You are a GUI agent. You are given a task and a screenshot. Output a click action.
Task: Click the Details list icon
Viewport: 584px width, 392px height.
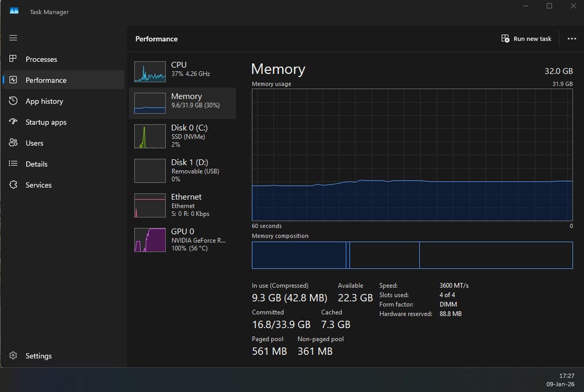(13, 163)
